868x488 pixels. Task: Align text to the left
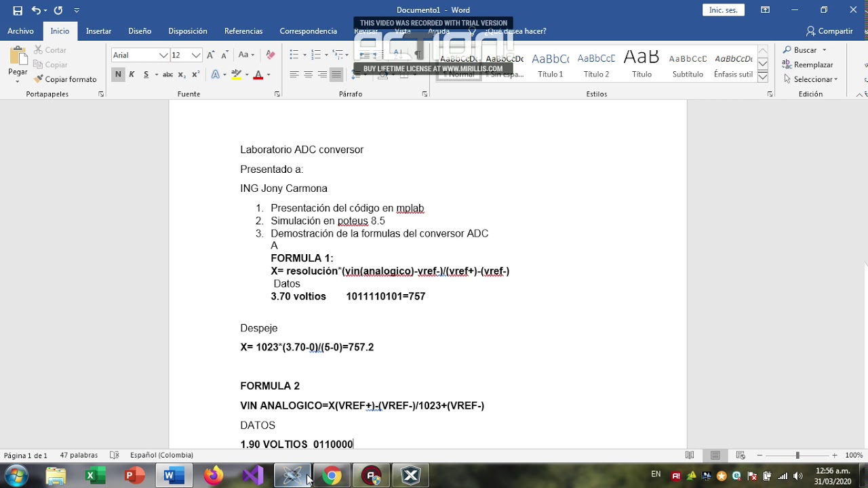tap(294, 75)
